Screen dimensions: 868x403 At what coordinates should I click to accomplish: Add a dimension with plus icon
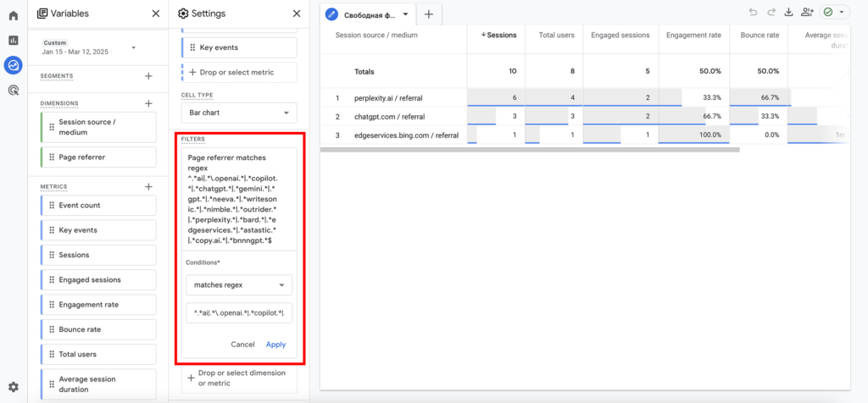coord(148,103)
